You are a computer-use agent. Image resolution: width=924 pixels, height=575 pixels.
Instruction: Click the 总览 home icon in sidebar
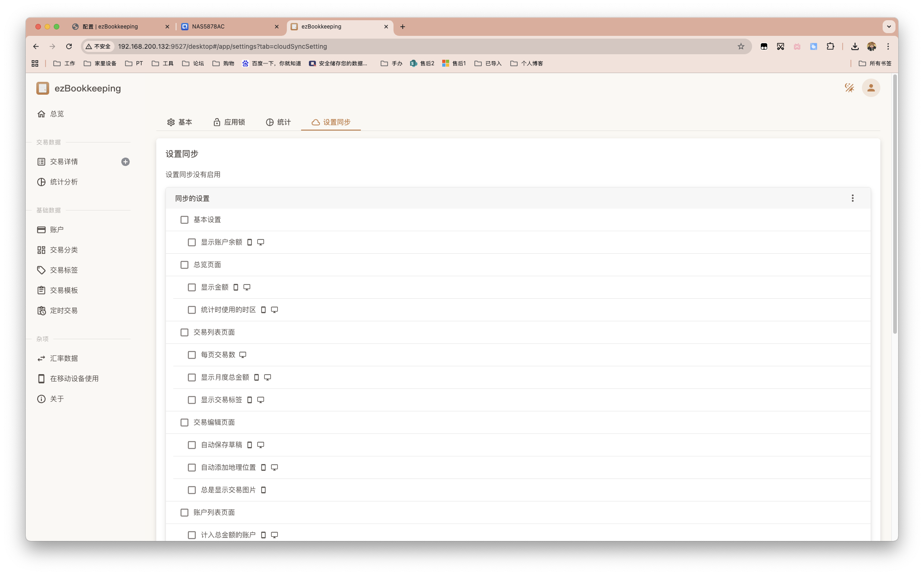(41, 114)
